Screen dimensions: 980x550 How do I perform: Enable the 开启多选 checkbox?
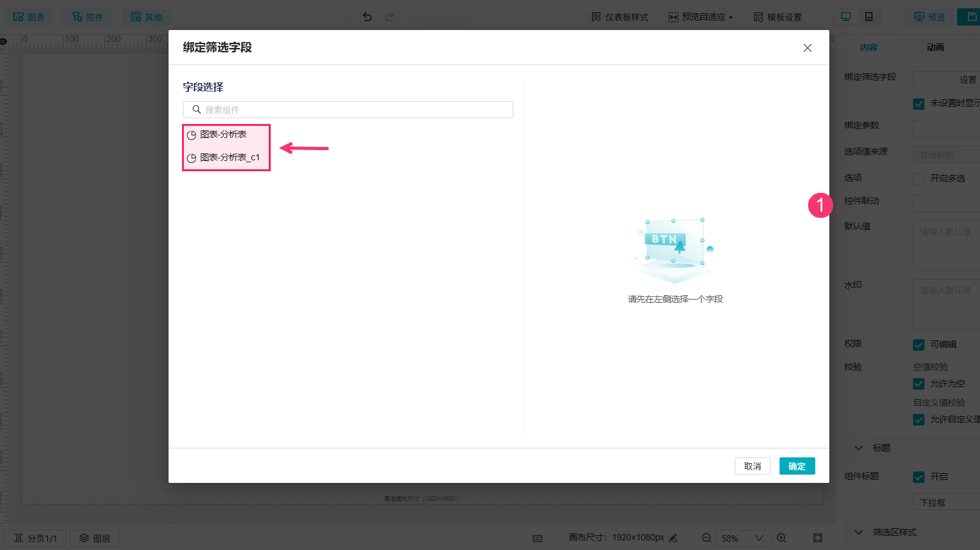click(x=919, y=179)
